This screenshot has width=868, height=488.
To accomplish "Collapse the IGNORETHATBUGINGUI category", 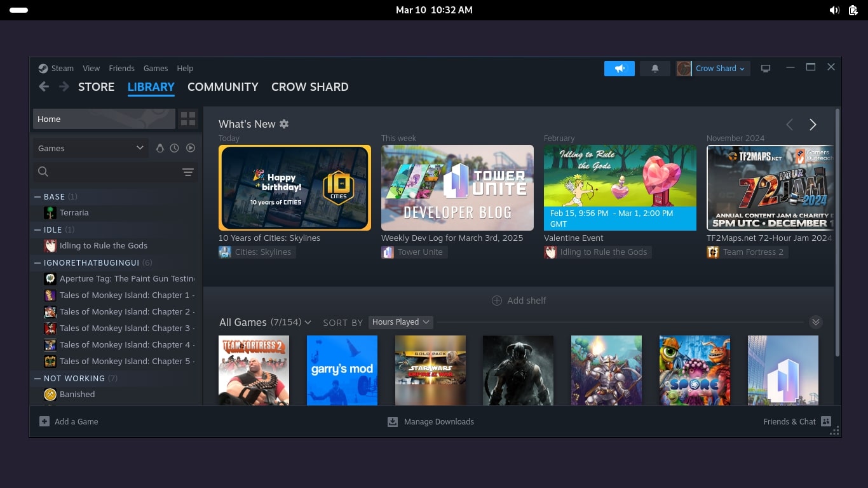I will [x=37, y=263].
